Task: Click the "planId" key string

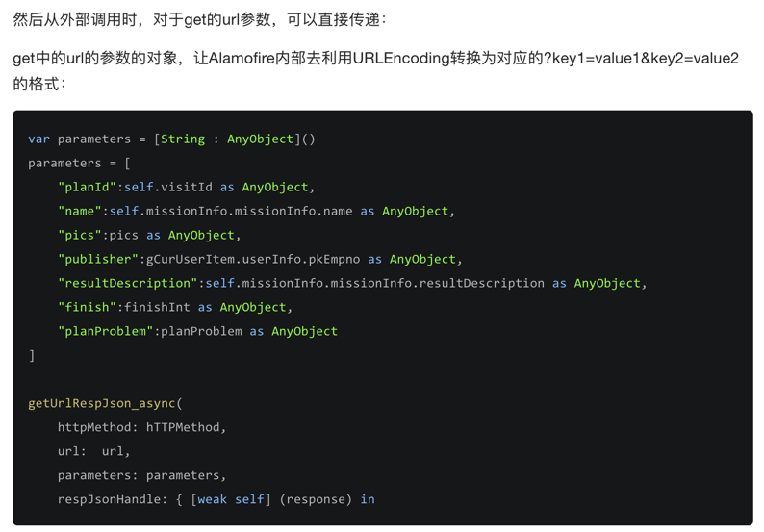Action: point(87,187)
